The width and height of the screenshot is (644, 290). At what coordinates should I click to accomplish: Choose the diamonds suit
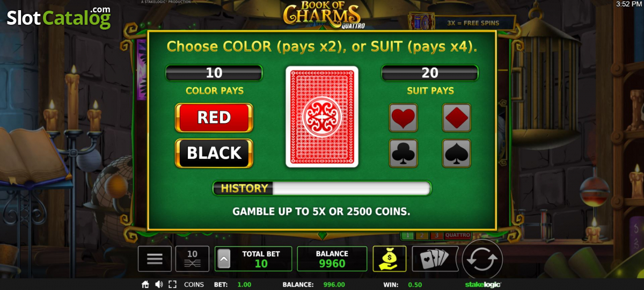[457, 118]
